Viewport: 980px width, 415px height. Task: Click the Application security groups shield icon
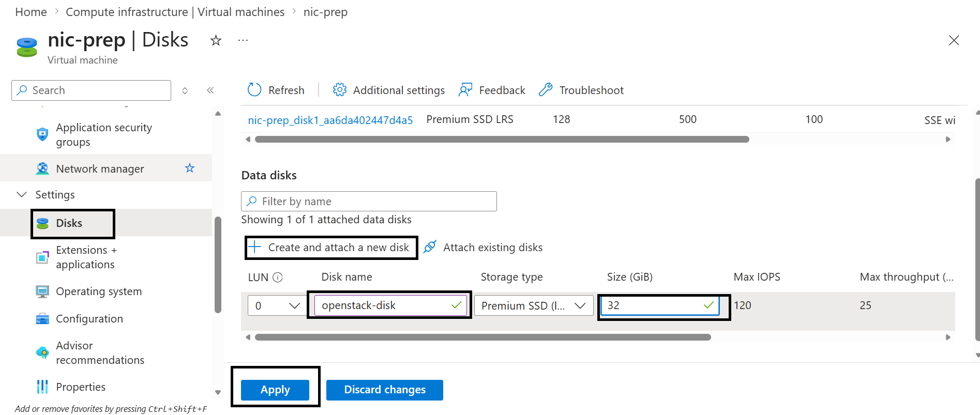click(42, 134)
